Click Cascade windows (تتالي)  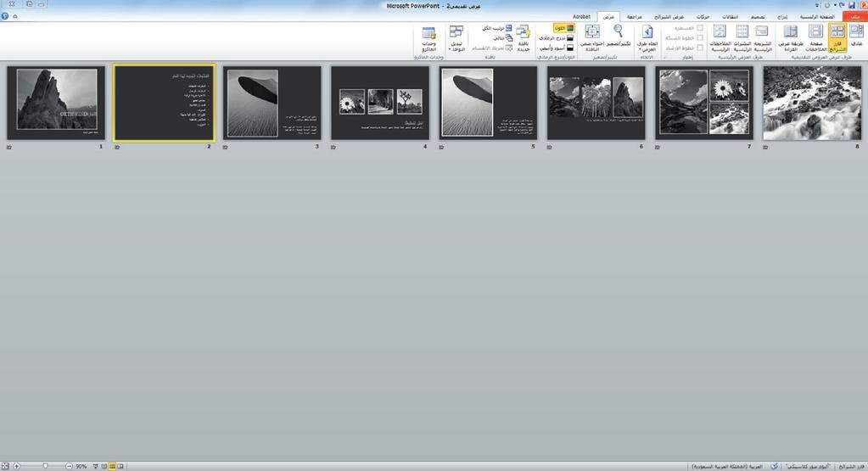coord(502,37)
